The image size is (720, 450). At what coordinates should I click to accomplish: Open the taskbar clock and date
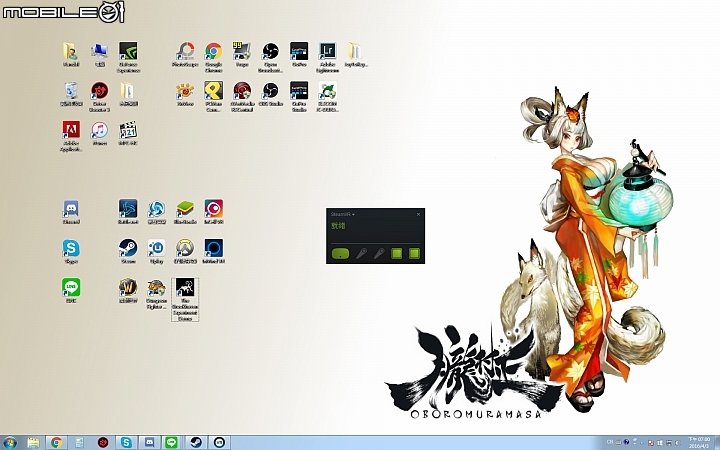pos(699,443)
